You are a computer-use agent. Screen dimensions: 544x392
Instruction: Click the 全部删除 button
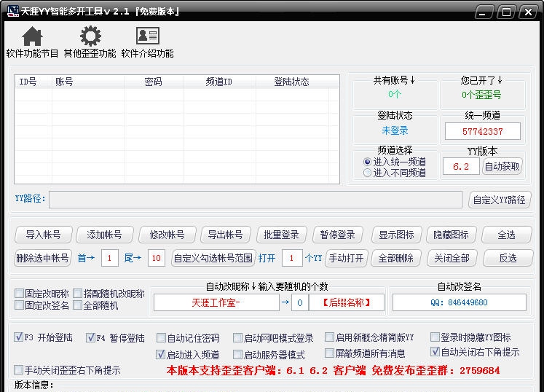point(395,258)
